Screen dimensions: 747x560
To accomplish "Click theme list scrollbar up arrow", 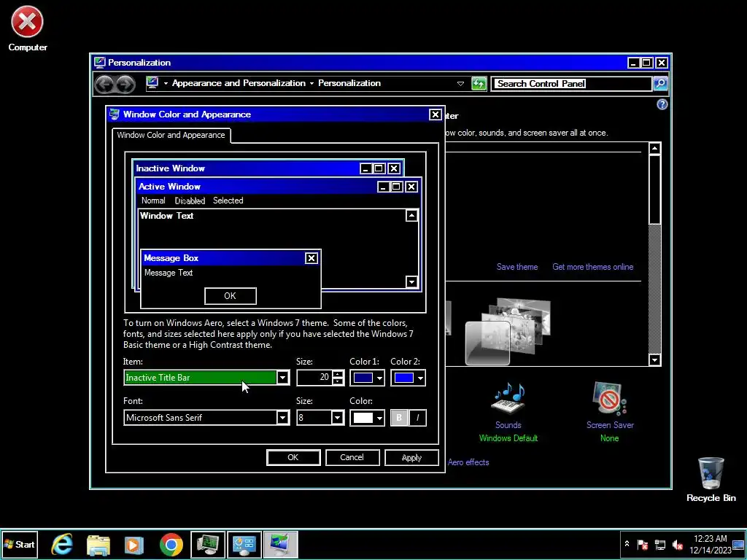I will point(654,149).
